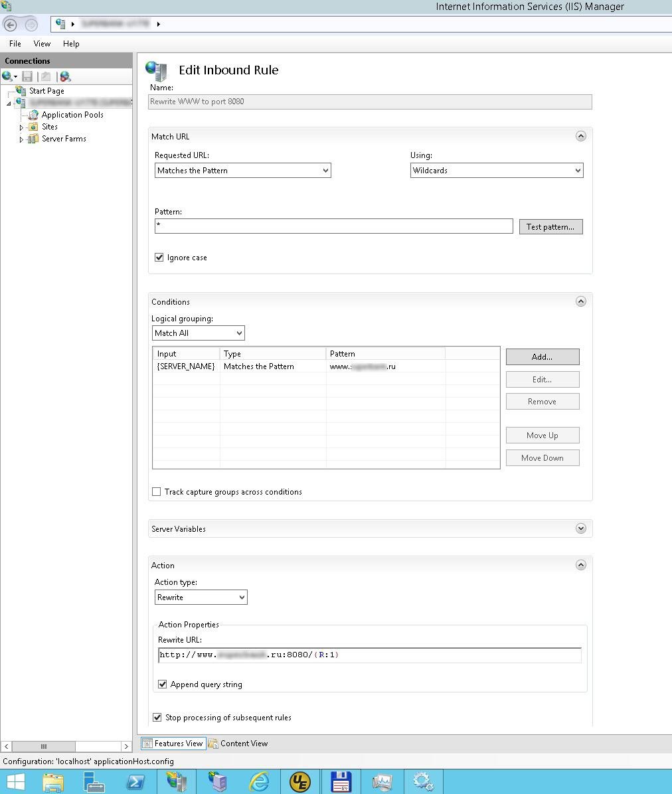The image size is (672, 794).
Task: Expand the Server Farms tree node
Action: coord(21,139)
